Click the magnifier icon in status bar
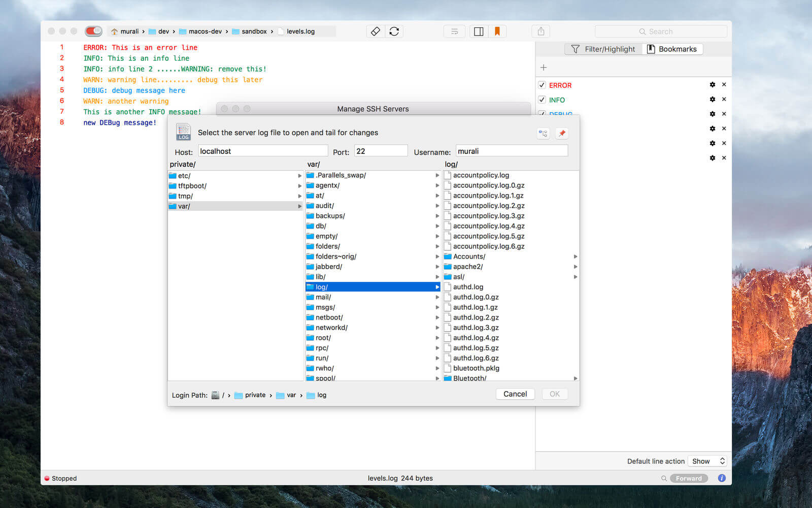Viewport: 812px width, 508px height. pos(664,479)
